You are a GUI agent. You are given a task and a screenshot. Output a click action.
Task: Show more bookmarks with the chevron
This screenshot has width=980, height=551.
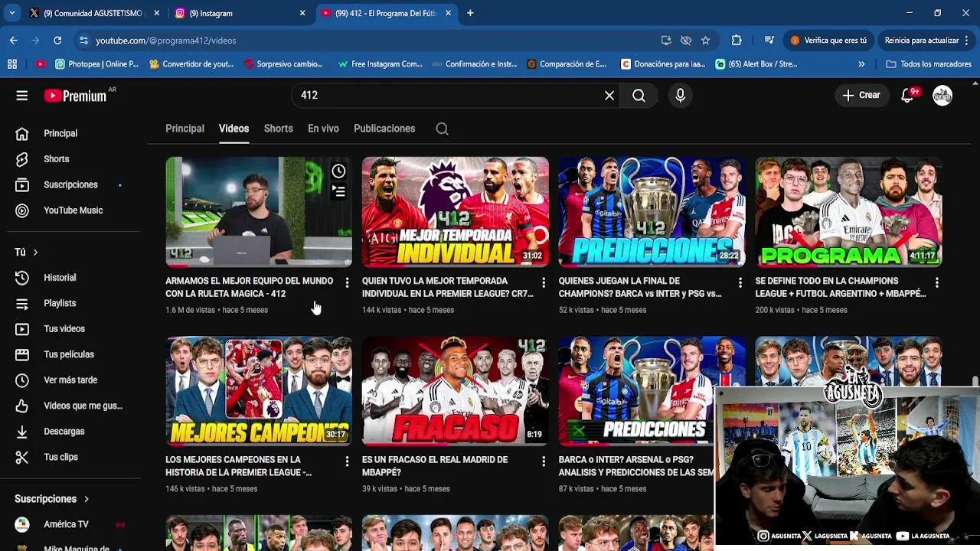tap(861, 64)
